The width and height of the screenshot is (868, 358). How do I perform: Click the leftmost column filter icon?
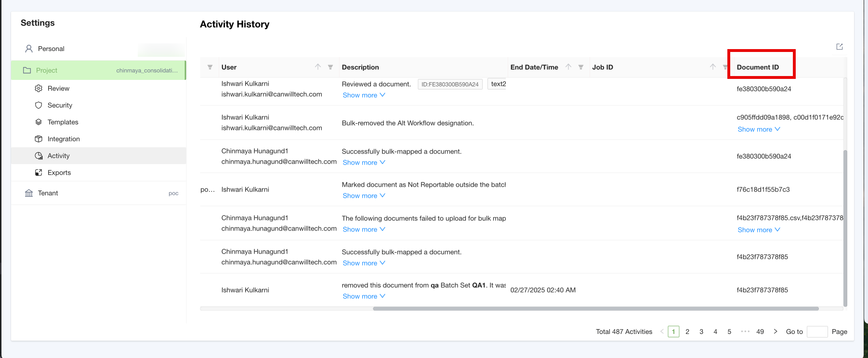pos(210,67)
